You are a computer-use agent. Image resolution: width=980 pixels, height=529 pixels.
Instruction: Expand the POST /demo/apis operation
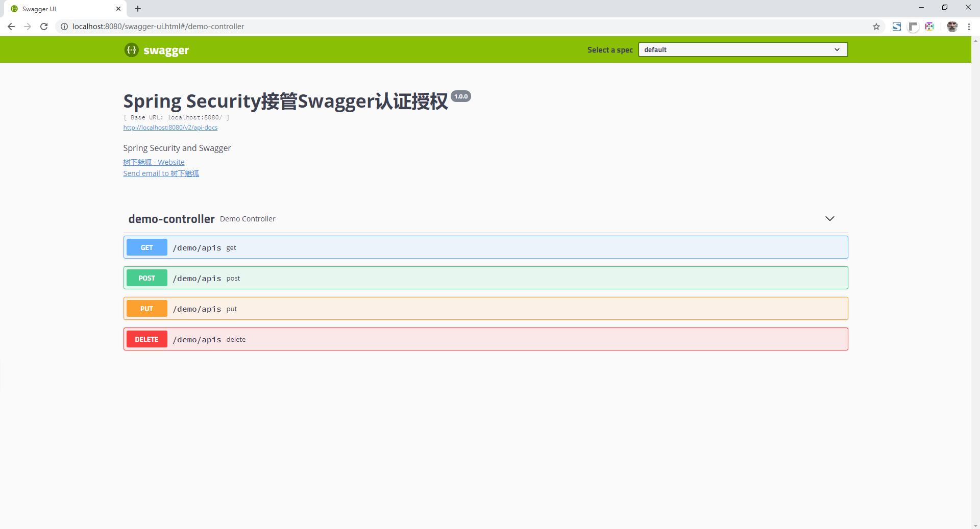click(x=485, y=278)
